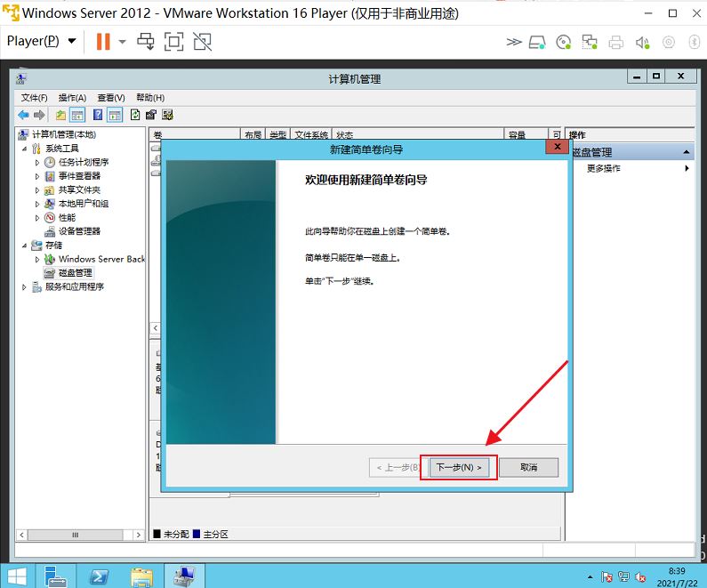Open the 查看(V) menu
This screenshot has height=588, width=707.
coord(111,98)
